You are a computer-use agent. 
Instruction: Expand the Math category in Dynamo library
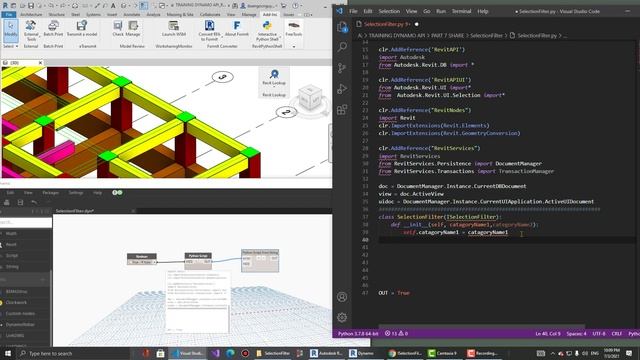click(11, 233)
